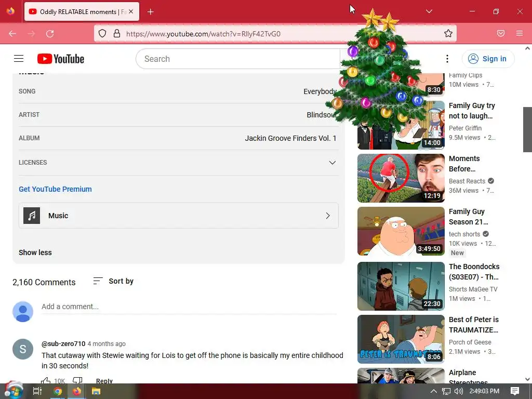Expand the LICENSES section chevron

[x=332, y=163]
